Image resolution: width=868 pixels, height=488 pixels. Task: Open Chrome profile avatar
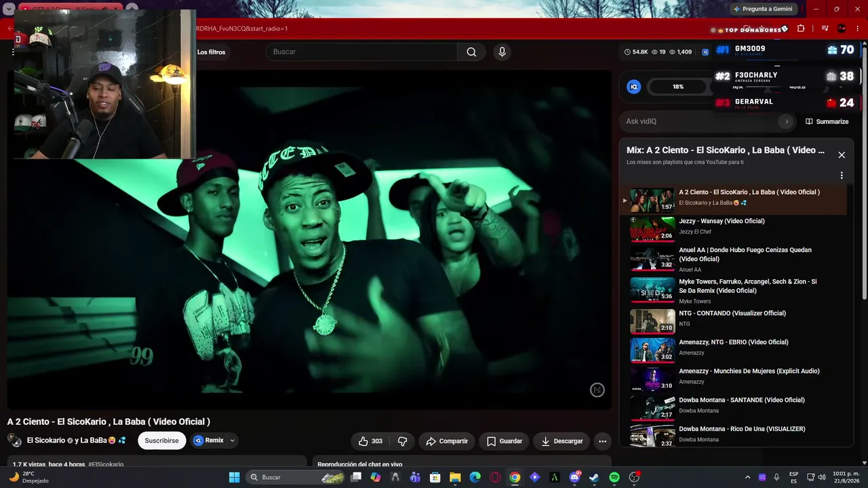842,28
